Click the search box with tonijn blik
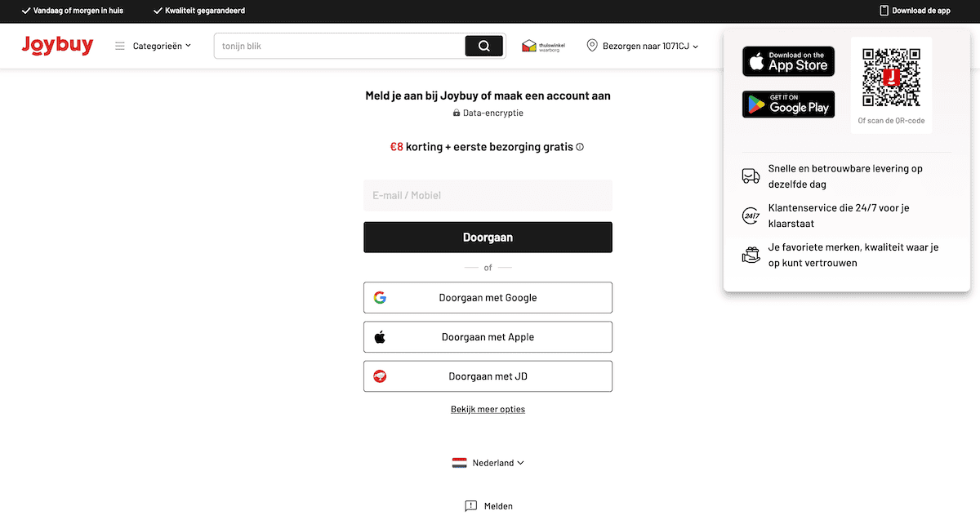980x529 pixels. tap(339, 46)
